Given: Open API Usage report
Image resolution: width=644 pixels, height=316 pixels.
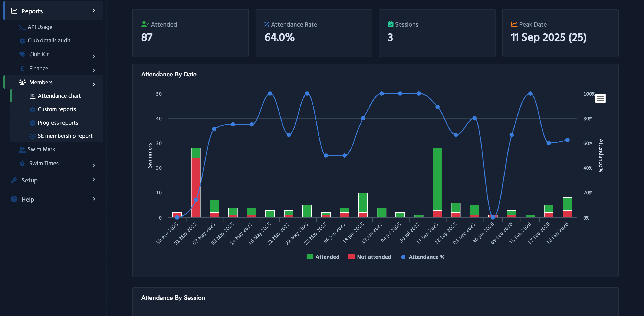Looking at the screenshot, I should pos(40,27).
